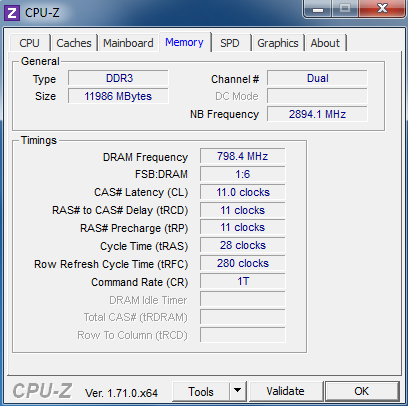
Task: Click CAS# Latency value 11.0 clocks
Action: pos(243,192)
